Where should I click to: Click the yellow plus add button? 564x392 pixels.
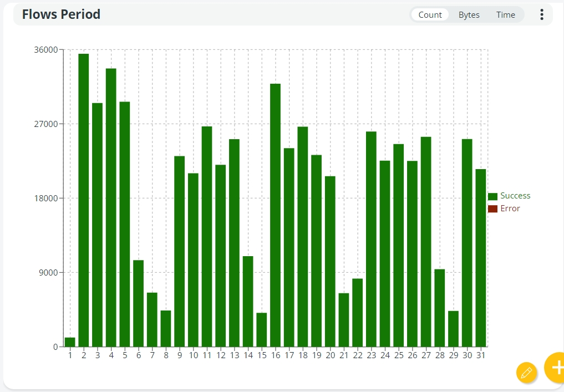556,367
